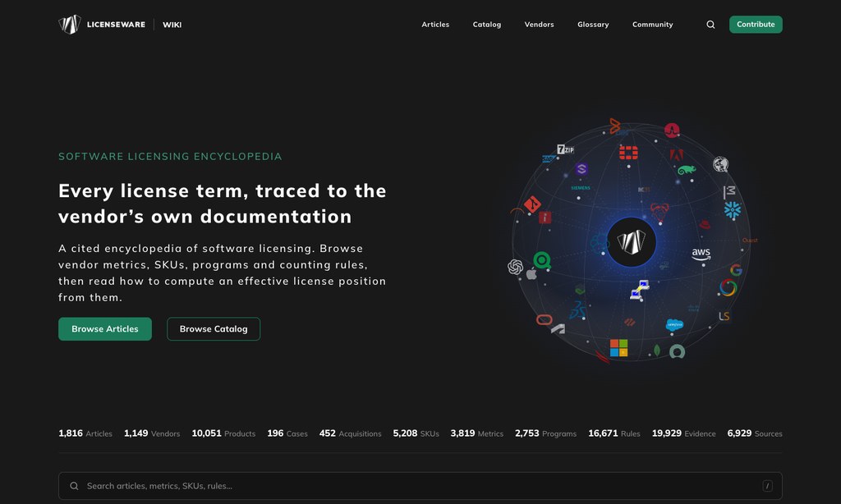
Task: Click the search bar's magnifier icon
Action: coord(74,486)
